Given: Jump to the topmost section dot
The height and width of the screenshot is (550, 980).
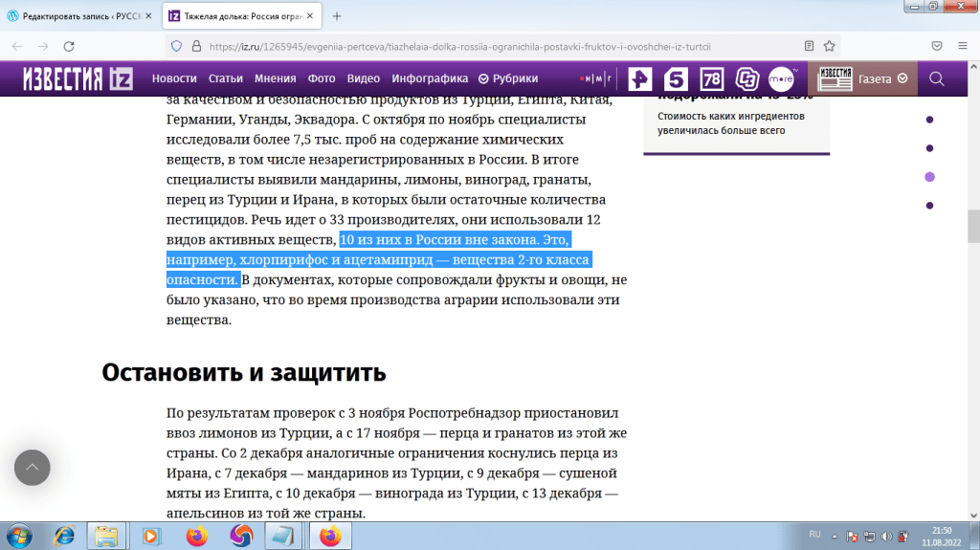Looking at the screenshot, I should 929,120.
